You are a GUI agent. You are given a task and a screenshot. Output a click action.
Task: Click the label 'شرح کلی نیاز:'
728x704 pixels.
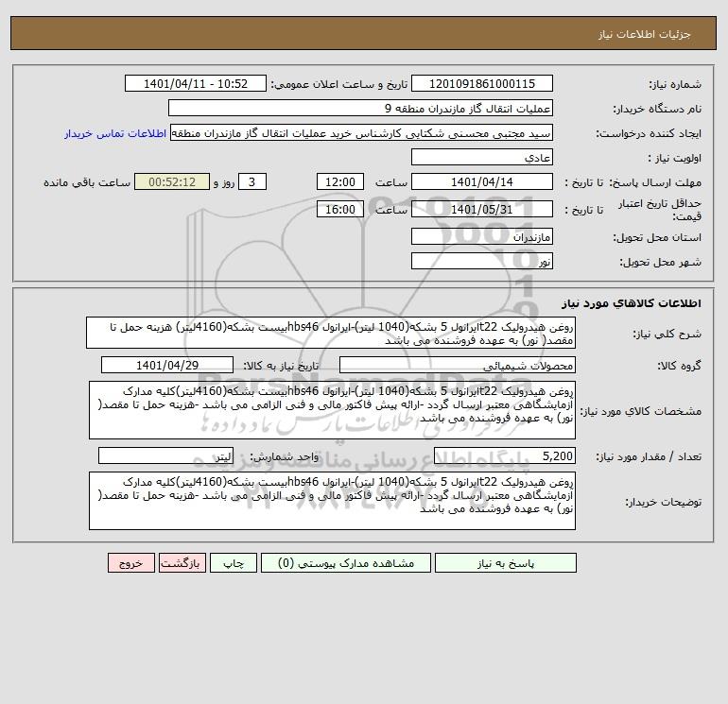pos(667,334)
